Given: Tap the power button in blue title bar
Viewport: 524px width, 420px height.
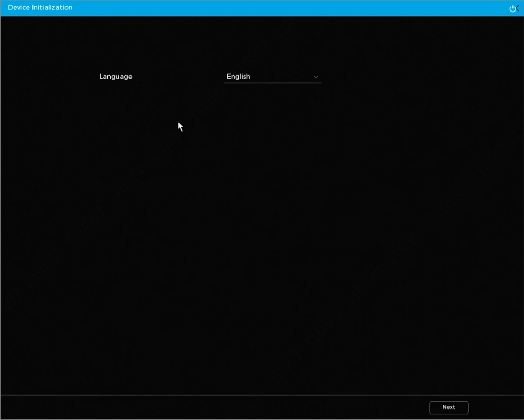Looking at the screenshot, I should (513, 8).
